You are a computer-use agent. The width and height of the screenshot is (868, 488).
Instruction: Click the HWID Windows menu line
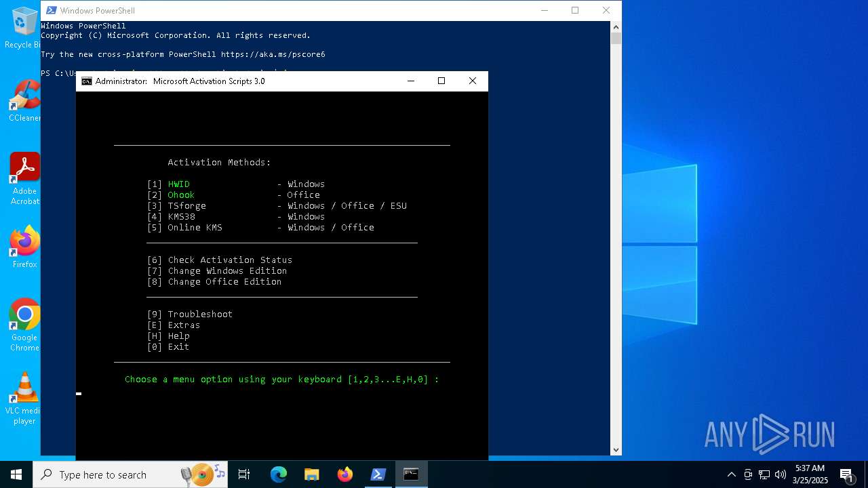(236, 184)
